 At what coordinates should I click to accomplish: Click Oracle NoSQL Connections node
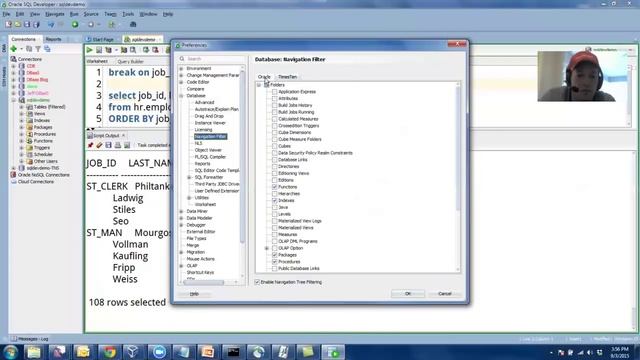click(x=43, y=175)
